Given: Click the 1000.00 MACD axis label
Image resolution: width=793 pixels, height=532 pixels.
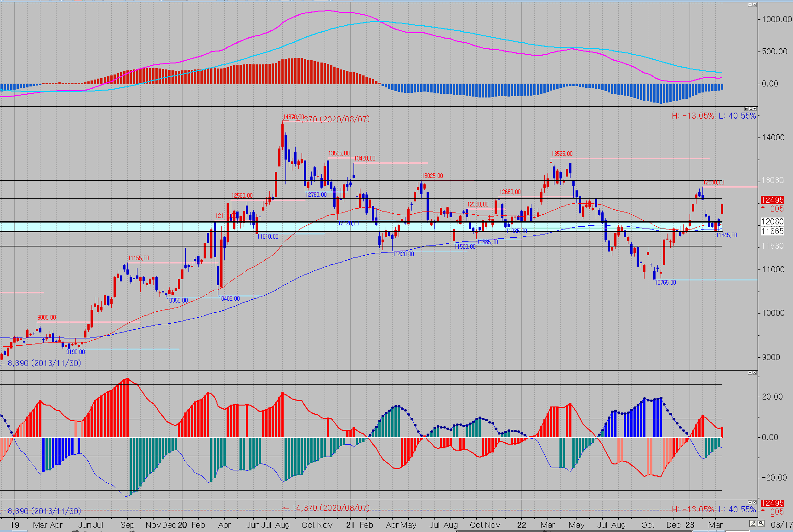Looking at the screenshot, I should click(x=776, y=19).
